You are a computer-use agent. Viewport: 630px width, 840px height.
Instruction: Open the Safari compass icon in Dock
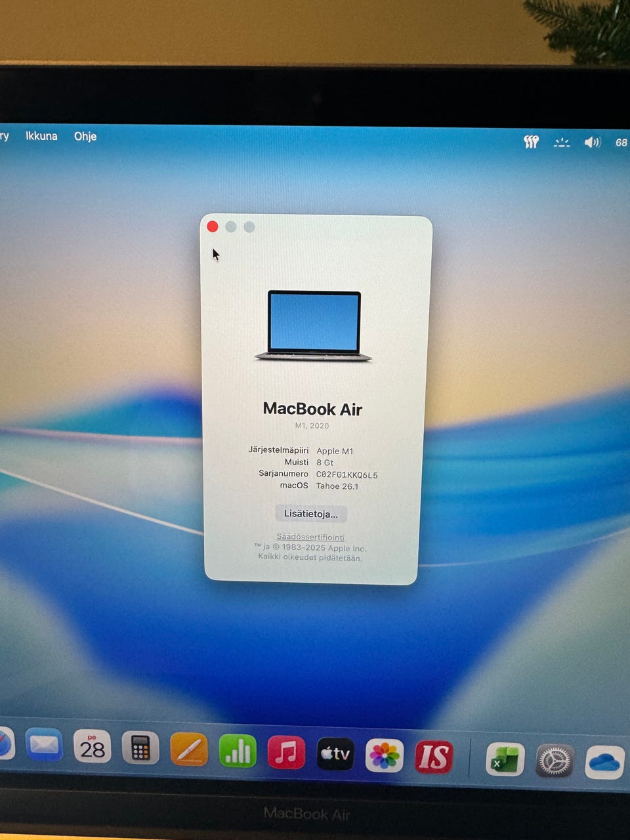click(x=5, y=744)
